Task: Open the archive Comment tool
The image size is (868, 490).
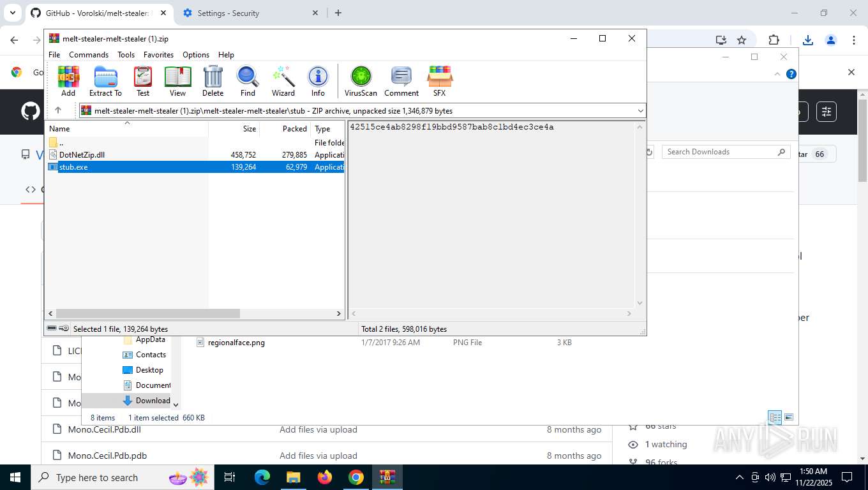Action: click(401, 81)
